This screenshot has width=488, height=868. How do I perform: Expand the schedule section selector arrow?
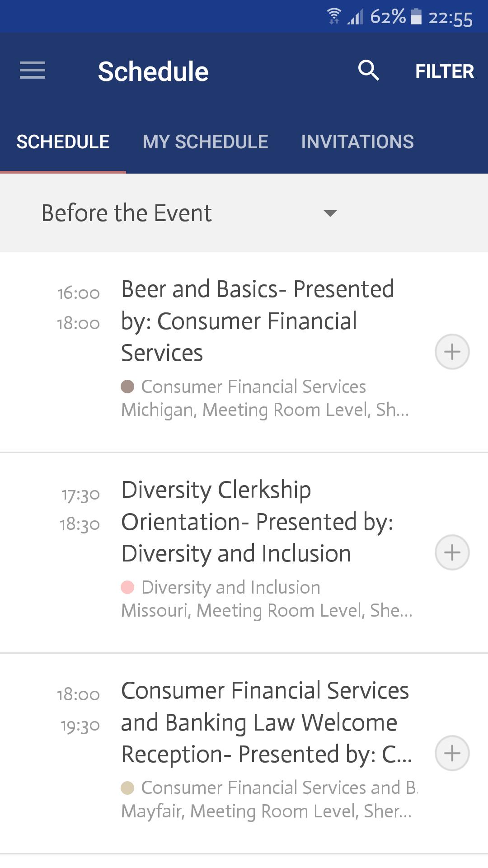[x=330, y=214]
